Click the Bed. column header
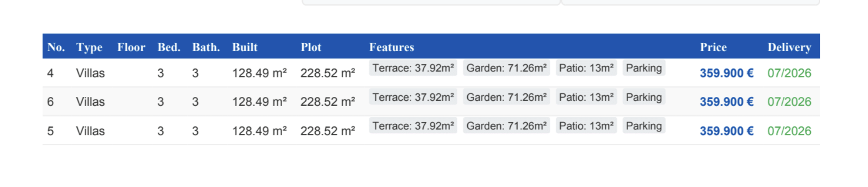868x187 pixels. tap(169, 47)
